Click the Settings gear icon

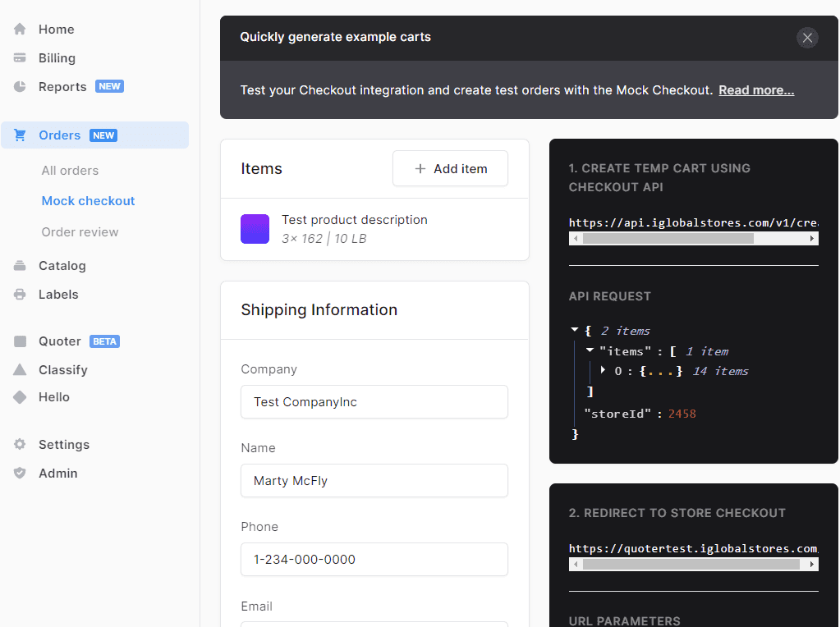pyautogui.click(x=20, y=445)
